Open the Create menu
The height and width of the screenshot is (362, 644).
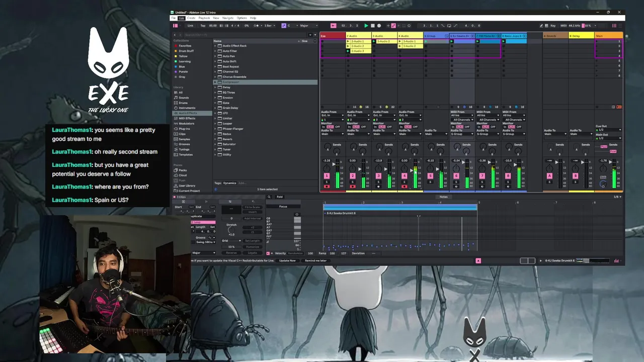(191, 18)
